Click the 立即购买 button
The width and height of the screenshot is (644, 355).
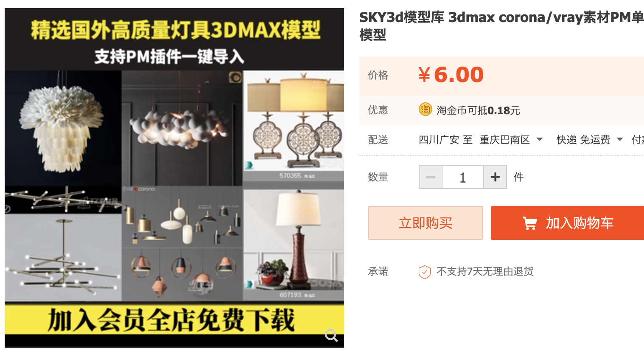coord(426,223)
